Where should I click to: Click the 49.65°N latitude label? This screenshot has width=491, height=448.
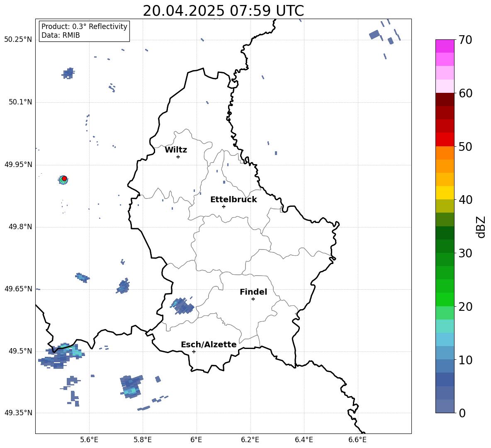point(18,289)
